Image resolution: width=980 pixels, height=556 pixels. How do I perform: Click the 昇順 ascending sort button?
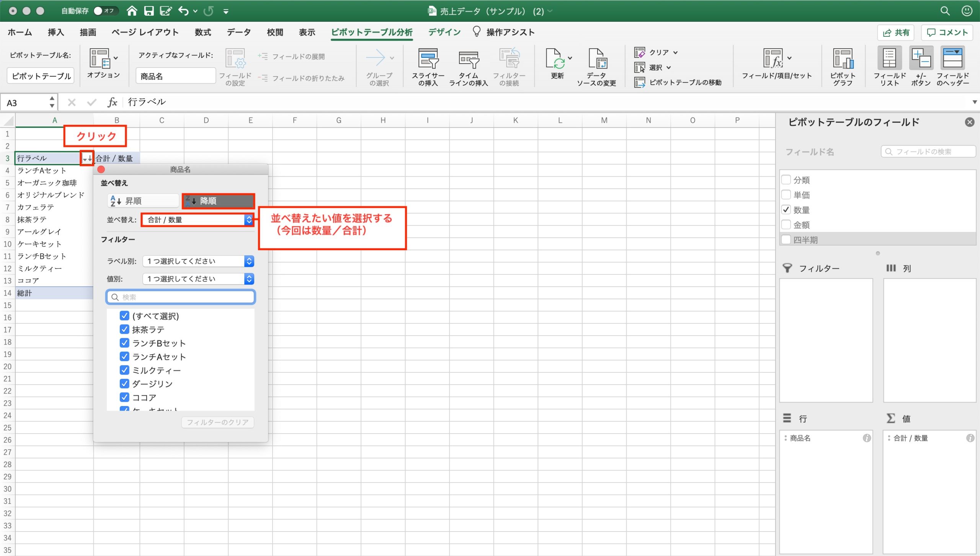tap(144, 201)
